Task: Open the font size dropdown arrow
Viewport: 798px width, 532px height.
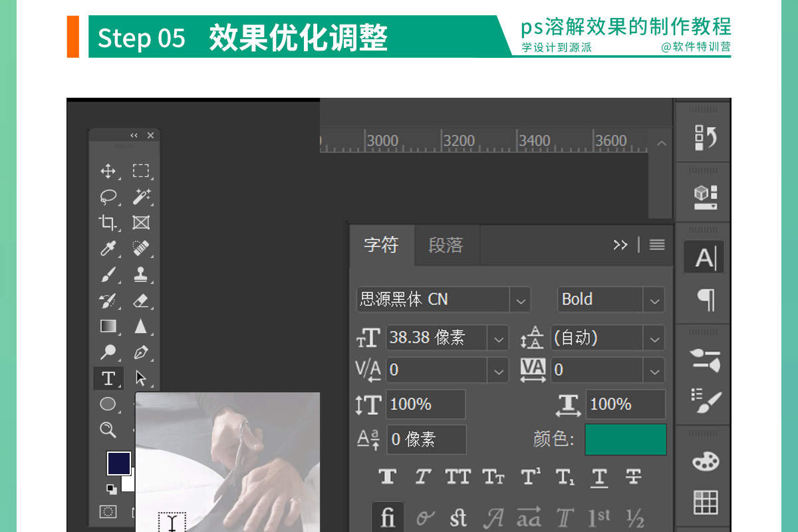Action: [498, 338]
